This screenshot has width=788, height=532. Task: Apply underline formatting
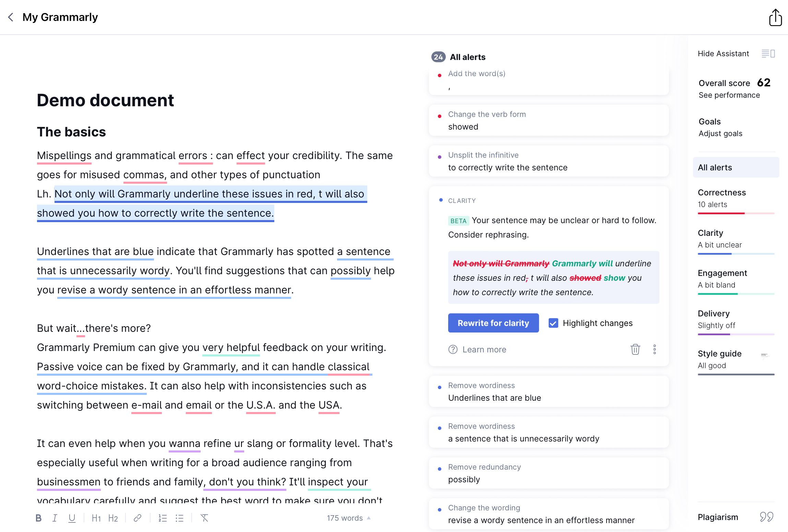click(72, 518)
